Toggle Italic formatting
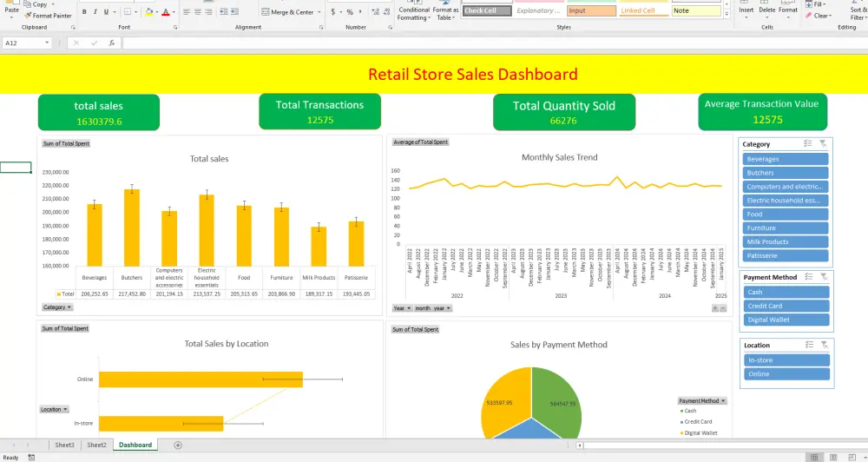The height and width of the screenshot is (462, 868). 95,11
